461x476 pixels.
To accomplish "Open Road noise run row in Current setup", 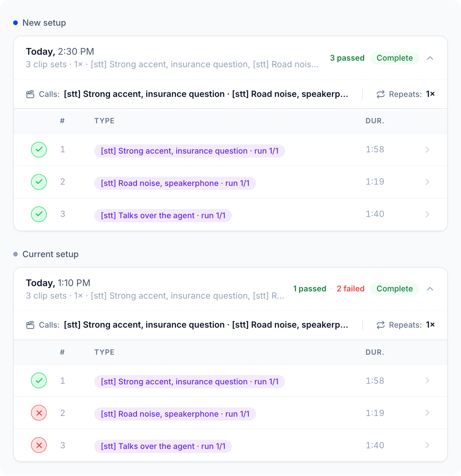I will tap(230, 413).
